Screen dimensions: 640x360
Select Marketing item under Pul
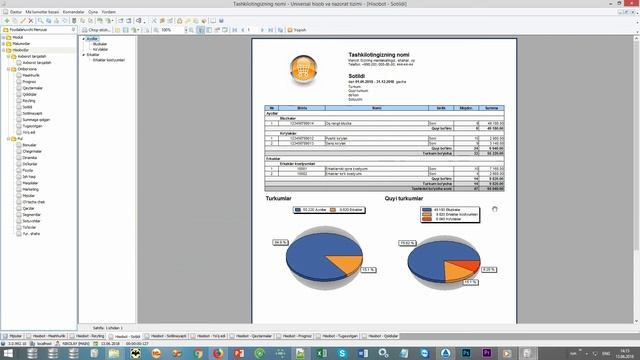click(30, 189)
